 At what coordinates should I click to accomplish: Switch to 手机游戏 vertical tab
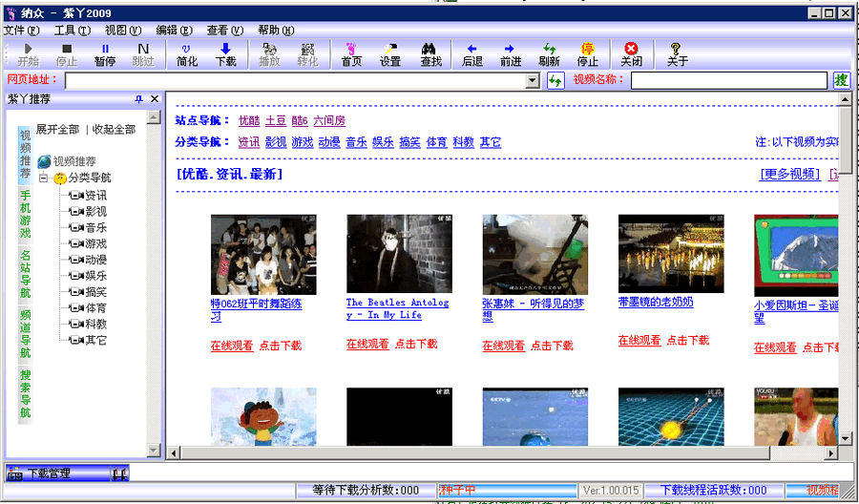25,214
